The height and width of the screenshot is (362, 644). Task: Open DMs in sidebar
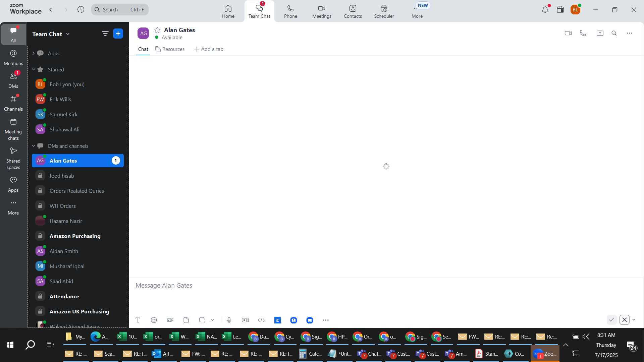click(x=13, y=80)
